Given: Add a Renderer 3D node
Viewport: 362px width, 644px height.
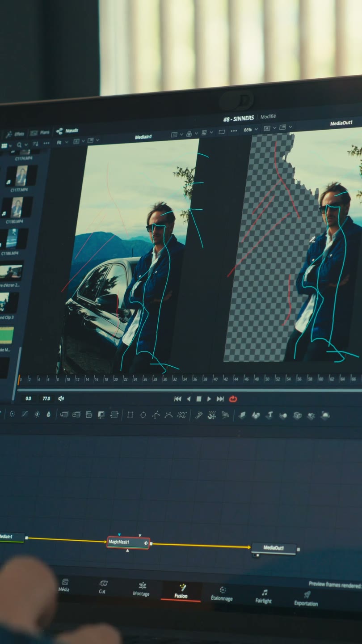Looking at the screenshot, I should pyautogui.click(x=325, y=415).
